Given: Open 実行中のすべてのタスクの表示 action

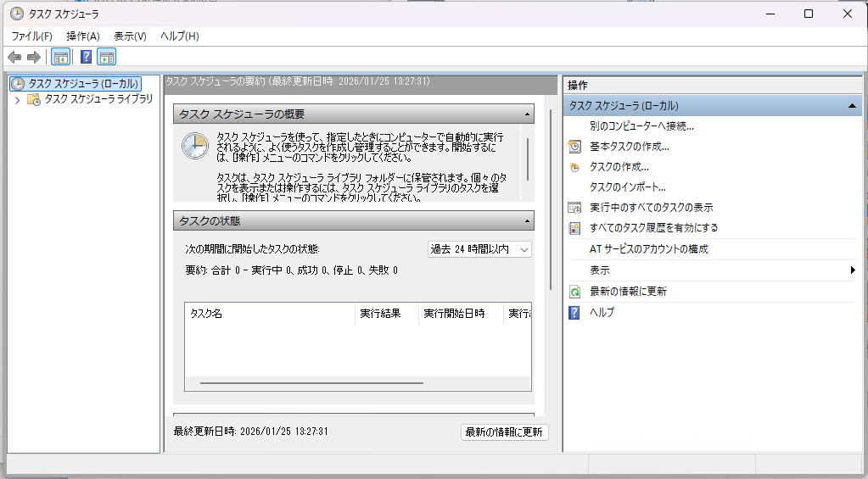Looking at the screenshot, I should click(x=651, y=208).
